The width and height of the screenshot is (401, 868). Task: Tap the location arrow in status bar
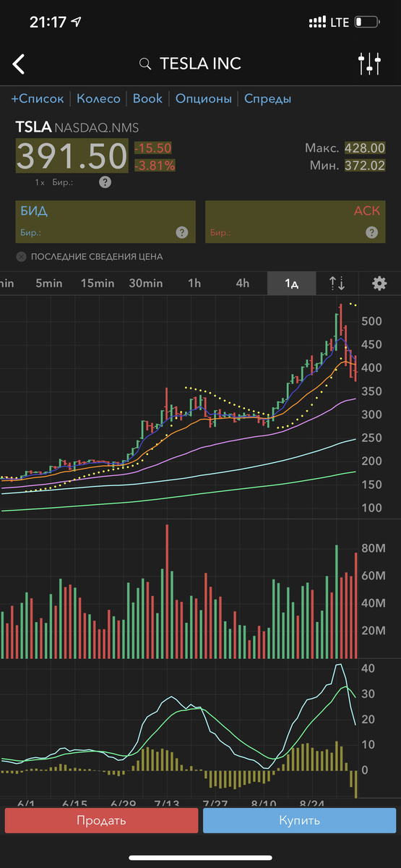[77, 22]
